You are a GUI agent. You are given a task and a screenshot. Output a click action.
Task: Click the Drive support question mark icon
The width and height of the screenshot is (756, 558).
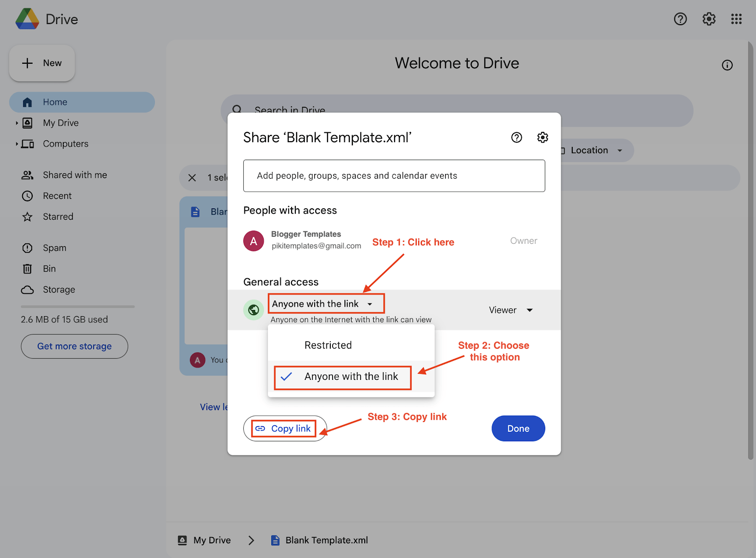pyautogui.click(x=680, y=19)
